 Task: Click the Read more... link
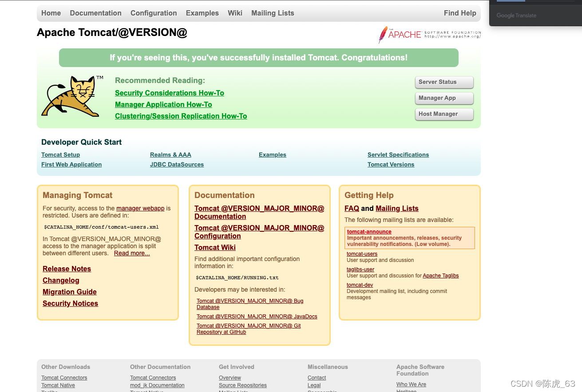pos(132,253)
